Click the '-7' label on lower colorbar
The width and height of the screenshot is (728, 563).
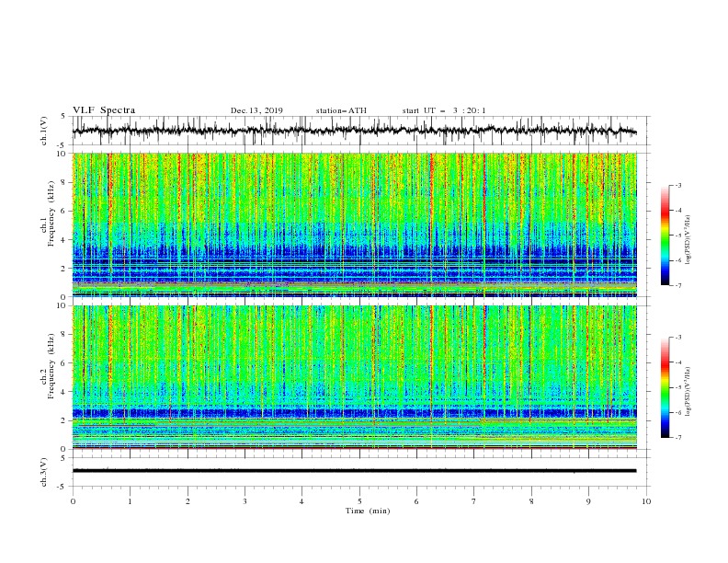[x=677, y=437]
